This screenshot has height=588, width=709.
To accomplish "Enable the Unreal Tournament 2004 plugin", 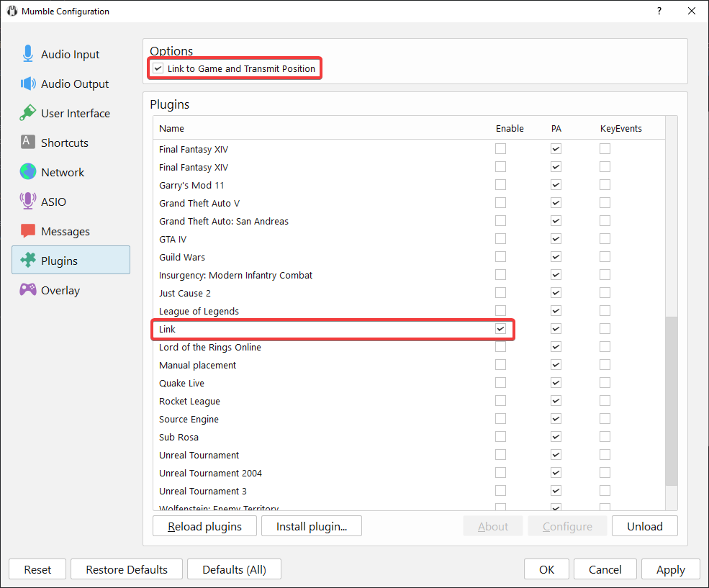I will (x=500, y=473).
